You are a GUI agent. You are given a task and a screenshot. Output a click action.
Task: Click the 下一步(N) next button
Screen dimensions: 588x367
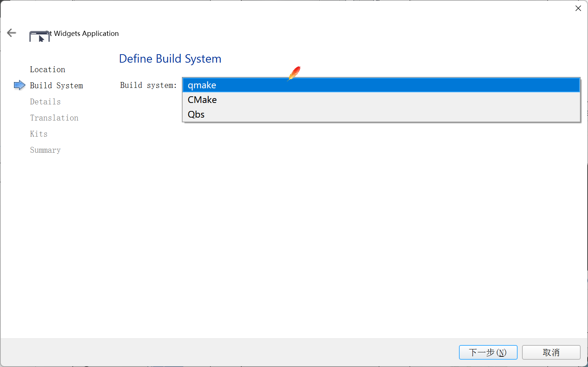[x=488, y=352]
